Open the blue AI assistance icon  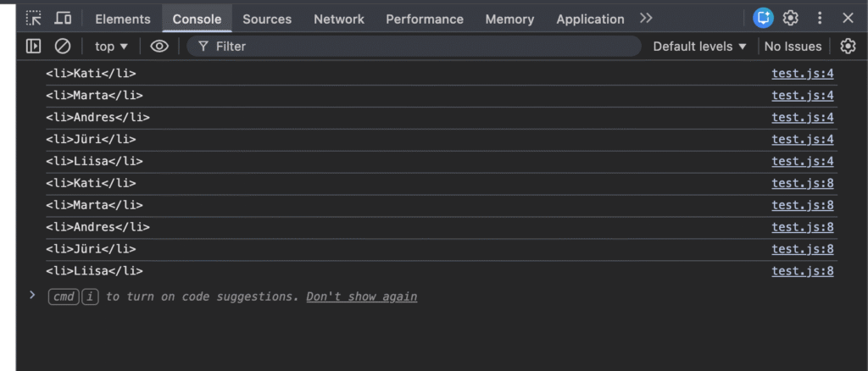point(763,18)
